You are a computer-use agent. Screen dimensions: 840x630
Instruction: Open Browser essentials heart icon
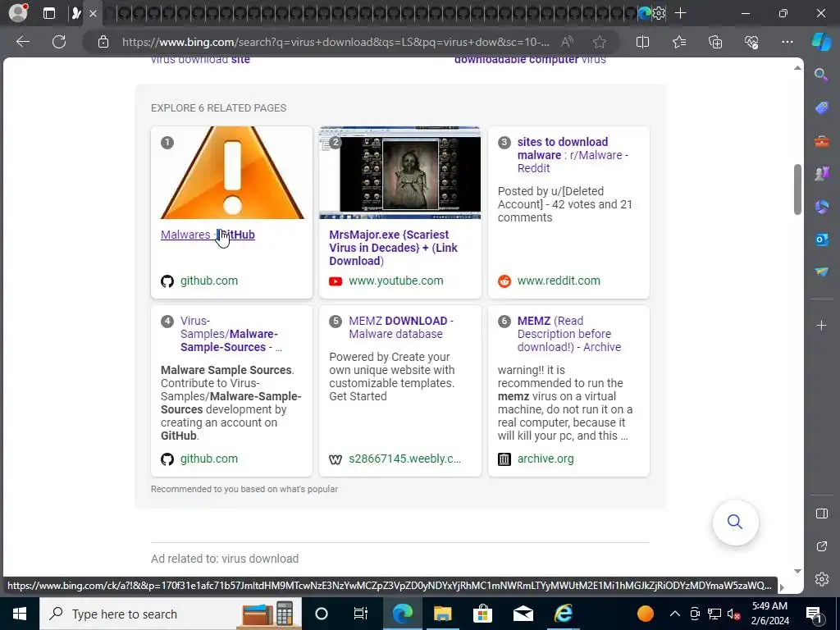click(x=751, y=42)
